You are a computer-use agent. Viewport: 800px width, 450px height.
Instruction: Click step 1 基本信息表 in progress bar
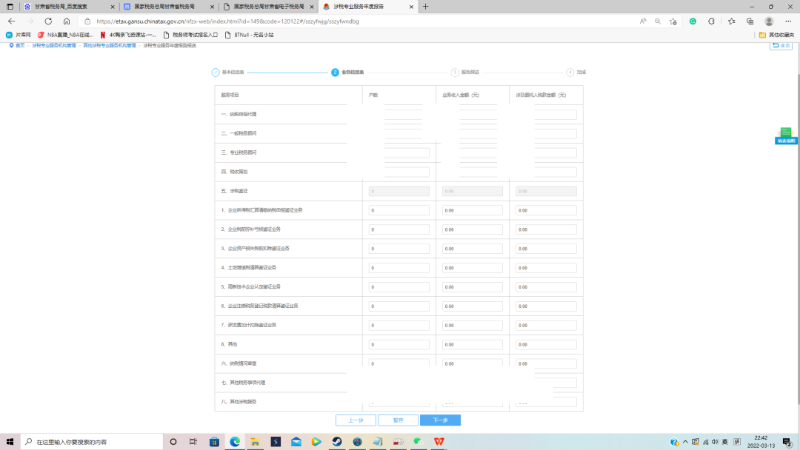(x=228, y=72)
